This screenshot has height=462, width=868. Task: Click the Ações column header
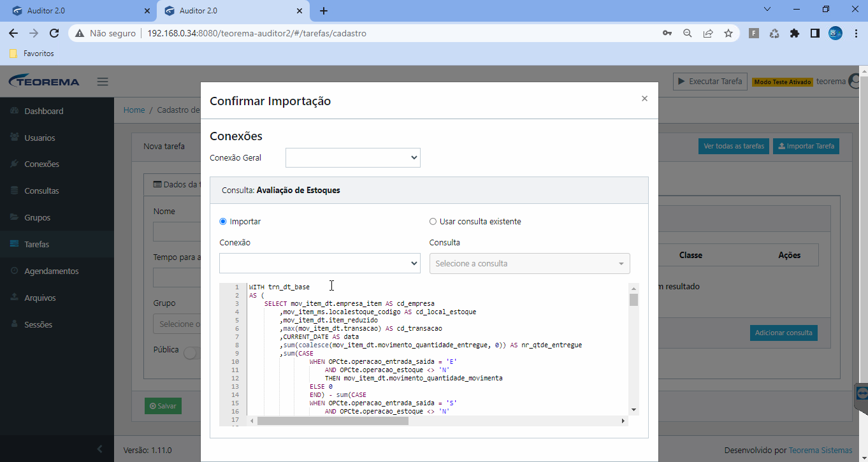coord(789,255)
